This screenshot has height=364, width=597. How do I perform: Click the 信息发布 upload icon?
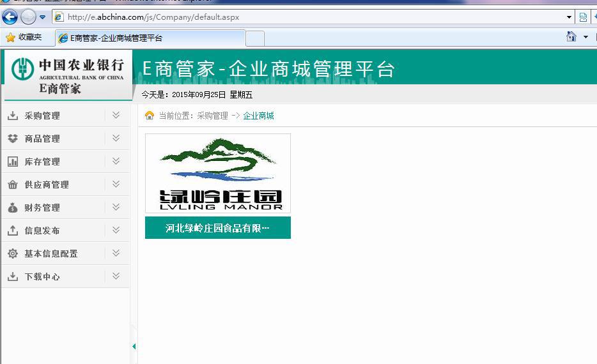(13, 230)
